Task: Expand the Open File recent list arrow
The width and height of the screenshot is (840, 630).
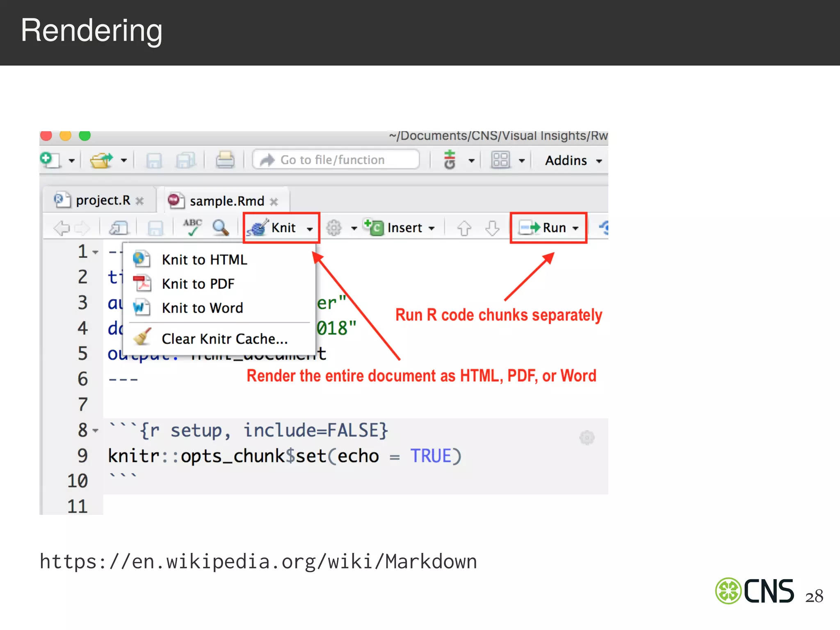Action: tap(124, 161)
